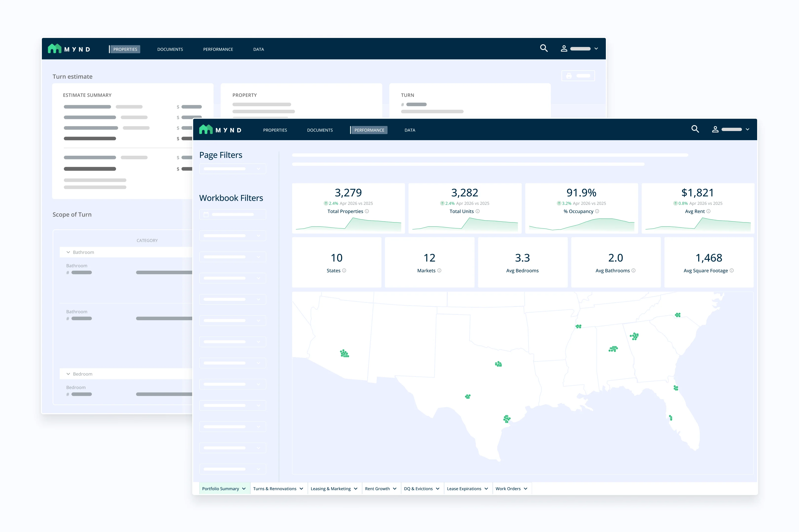Image resolution: width=799 pixels, height=532 pixels.
Task: Click the info icon beside Avg Square Footage
Action: pyautogui.click(x=732, y=270)
